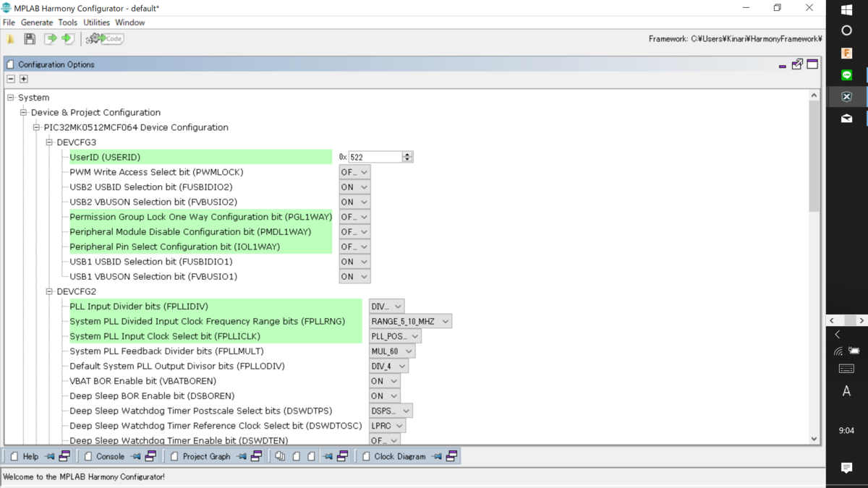Viewport: 868px width, 488px height.
Task: Collapse Device & Project Configuration node
Action: [x=24, y=113]
